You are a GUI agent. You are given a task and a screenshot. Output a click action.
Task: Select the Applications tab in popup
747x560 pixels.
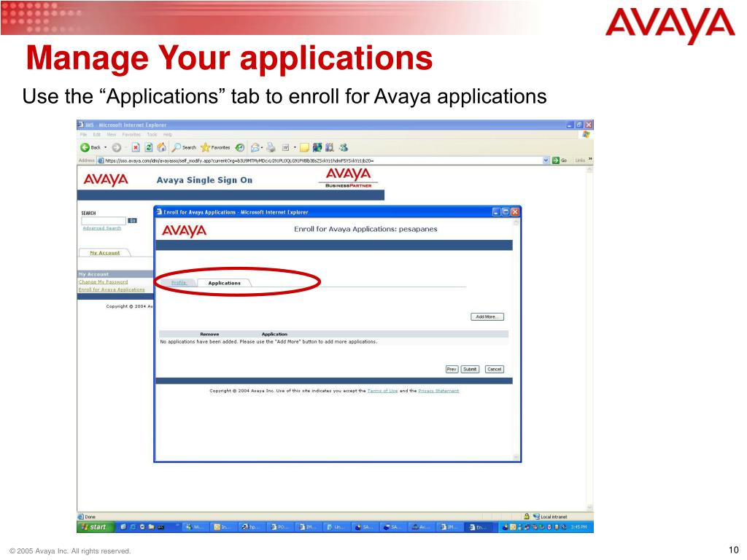tap(225, 283)
